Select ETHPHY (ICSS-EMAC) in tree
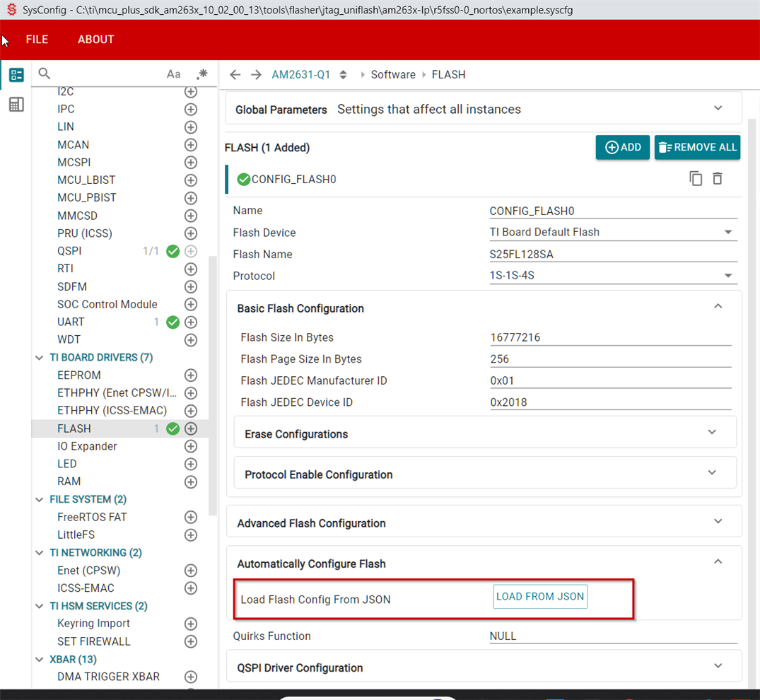 pyautogui.click(x=112, y=411)
